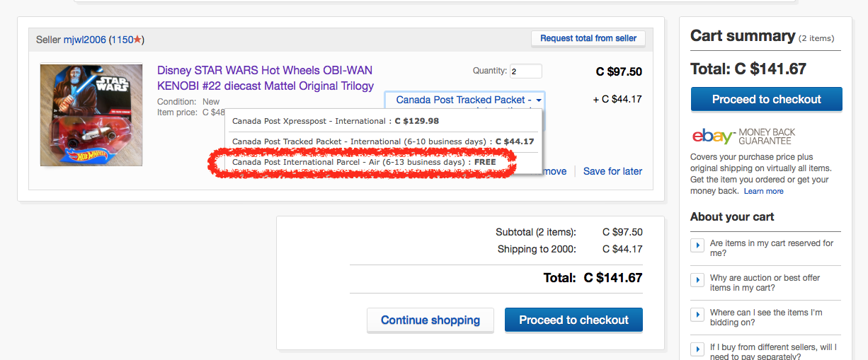Image resolution: width=868 pixels, height=360 pixels.
Task: Request total from seller
Action: click(588, 38)
